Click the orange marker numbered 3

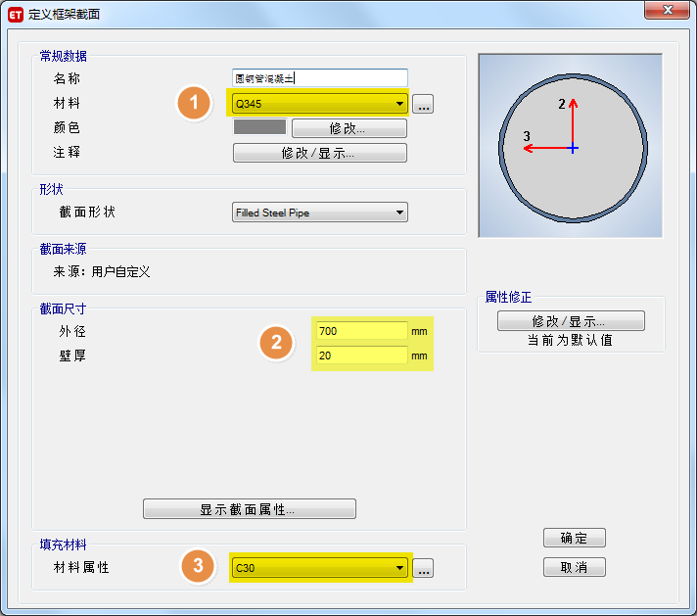pos(198,566)
